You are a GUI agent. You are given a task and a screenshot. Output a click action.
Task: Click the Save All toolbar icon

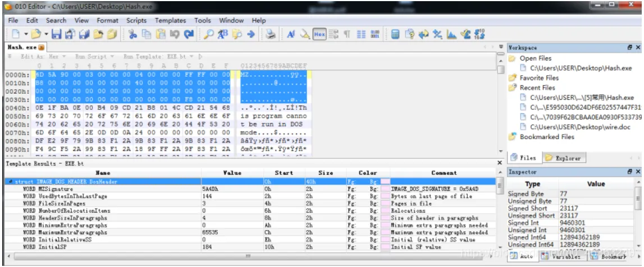pos(84,34)
